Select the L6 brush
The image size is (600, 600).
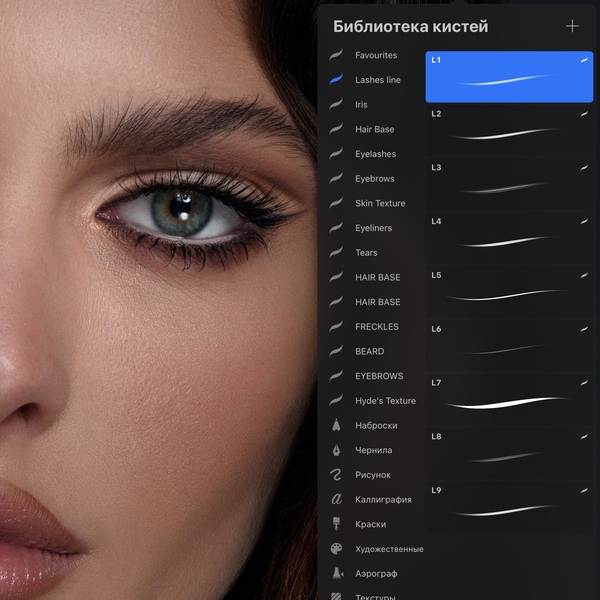(x=509, y=346)
